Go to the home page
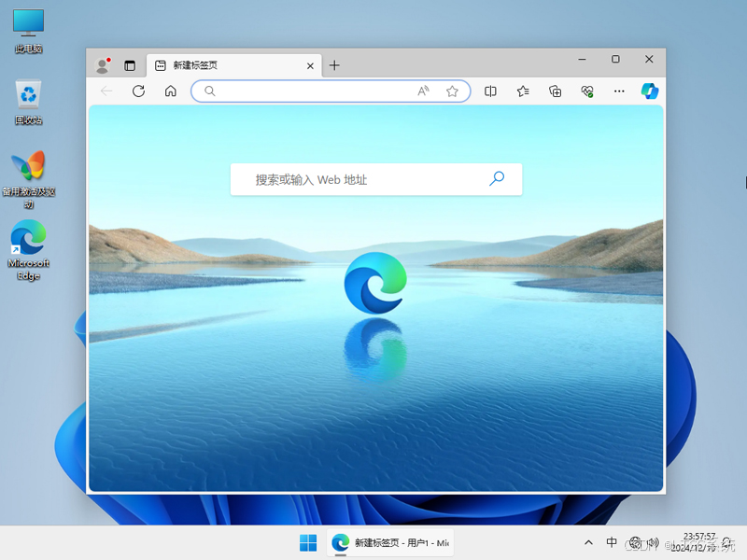This screenshot has width=747, height=560. click(171, 91)
